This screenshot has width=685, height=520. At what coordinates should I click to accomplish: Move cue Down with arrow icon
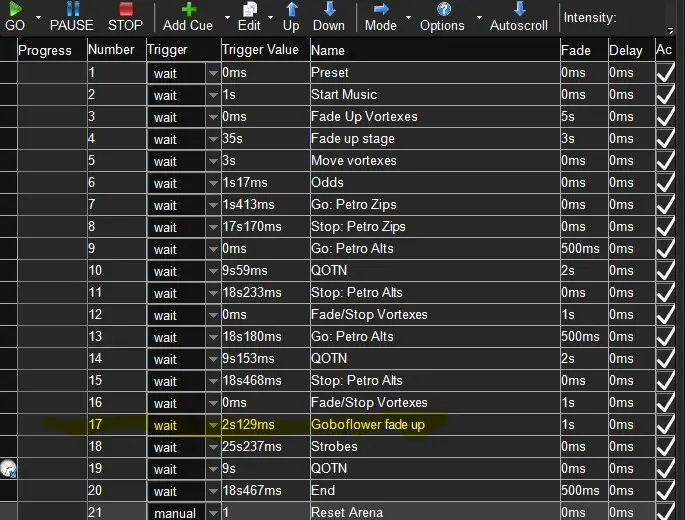pos(328,10)
